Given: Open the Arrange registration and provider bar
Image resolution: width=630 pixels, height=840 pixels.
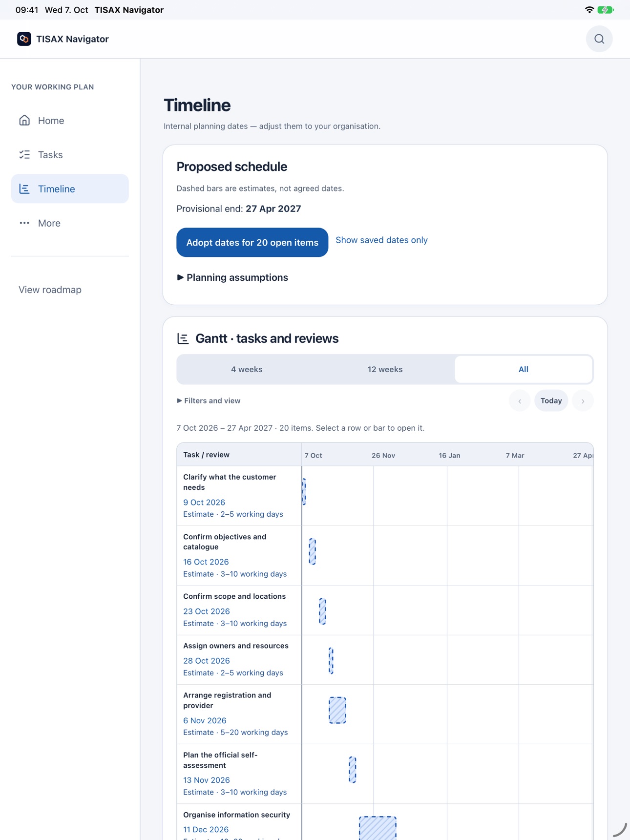Looking at the screenshot, I should click(337, 711).
